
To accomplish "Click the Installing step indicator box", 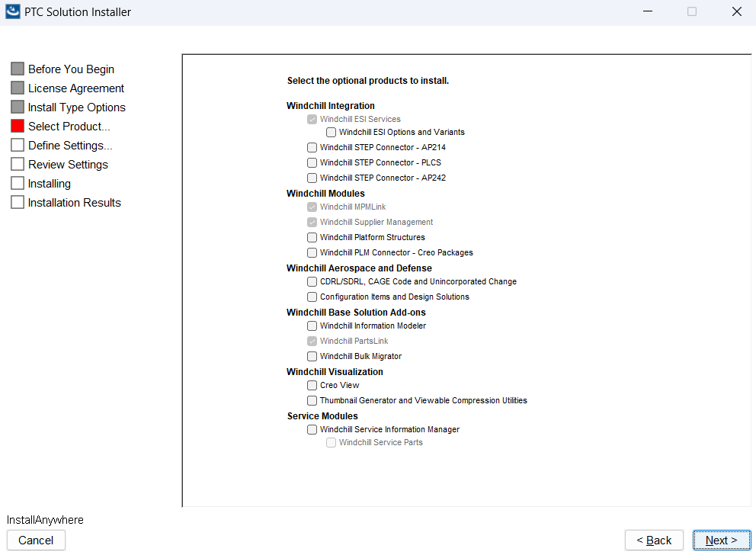I will [x=18, y=183].
